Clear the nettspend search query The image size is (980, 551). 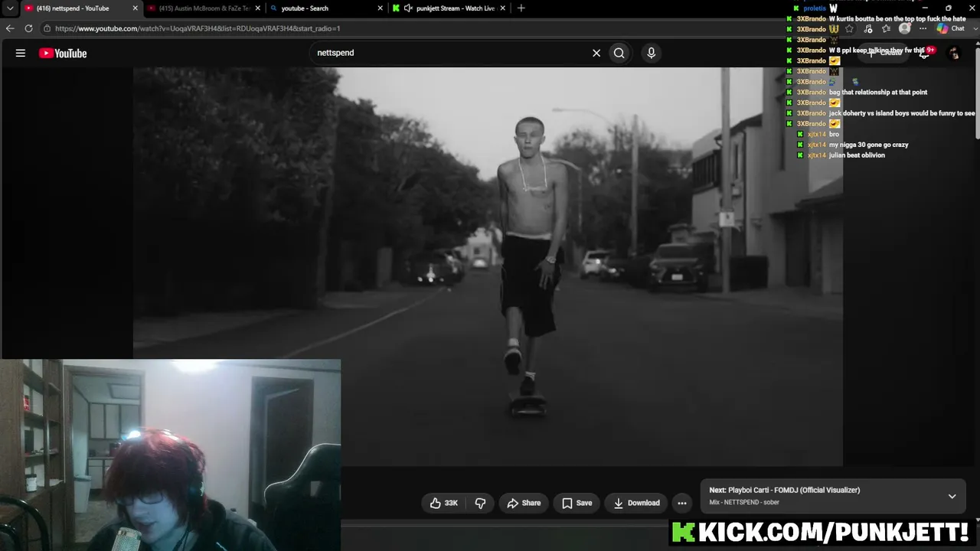pos(596,53)
